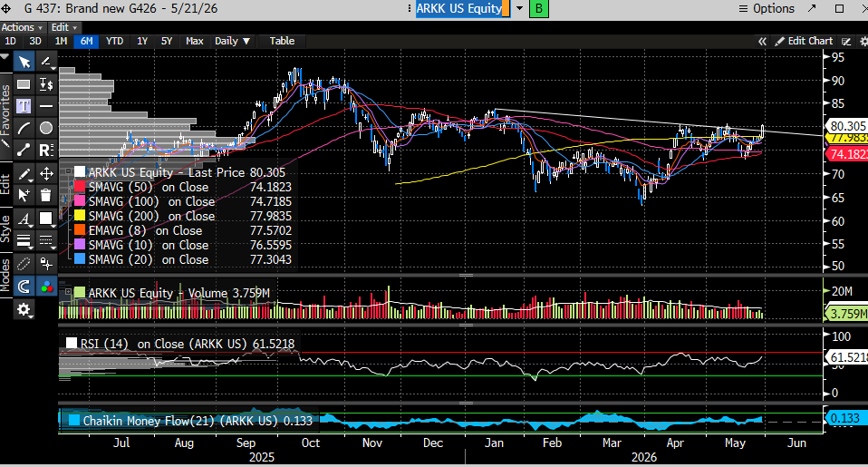
Task: Expand the Volume legend box
Action: [69, 292]
